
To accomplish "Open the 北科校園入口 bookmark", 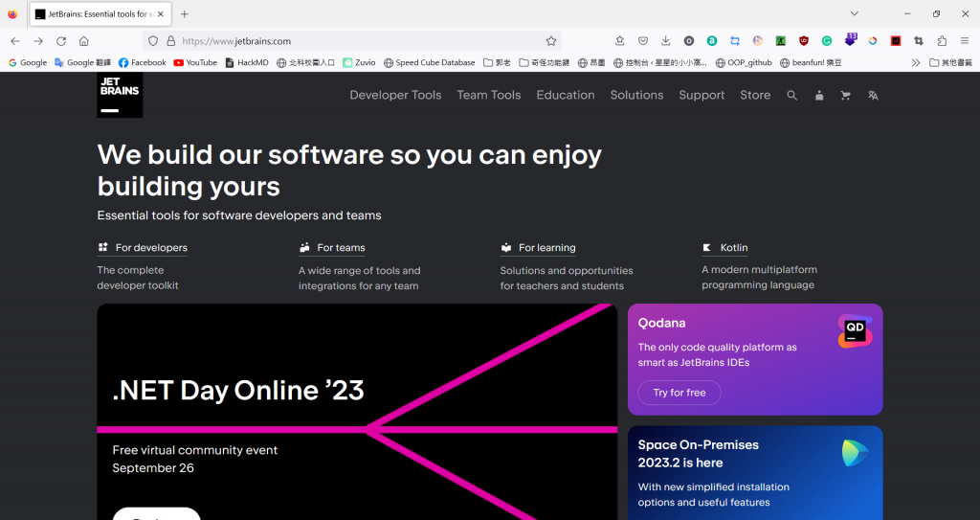I will coord(305,62).
